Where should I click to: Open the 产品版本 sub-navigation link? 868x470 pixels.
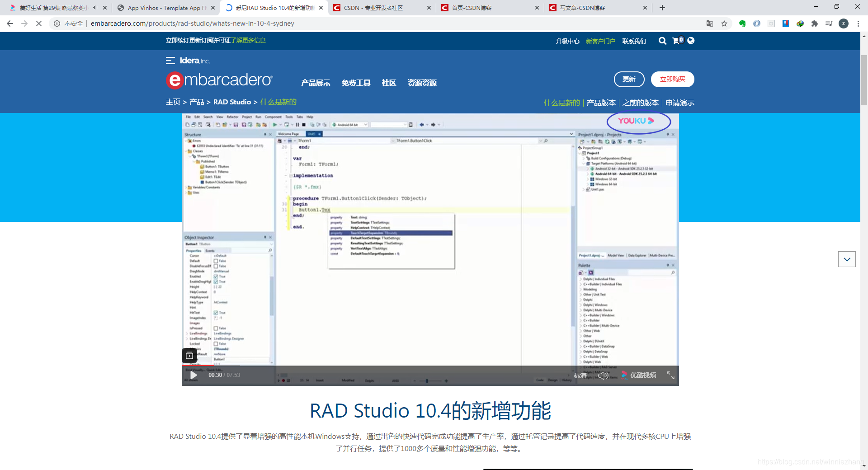[601, 103]
